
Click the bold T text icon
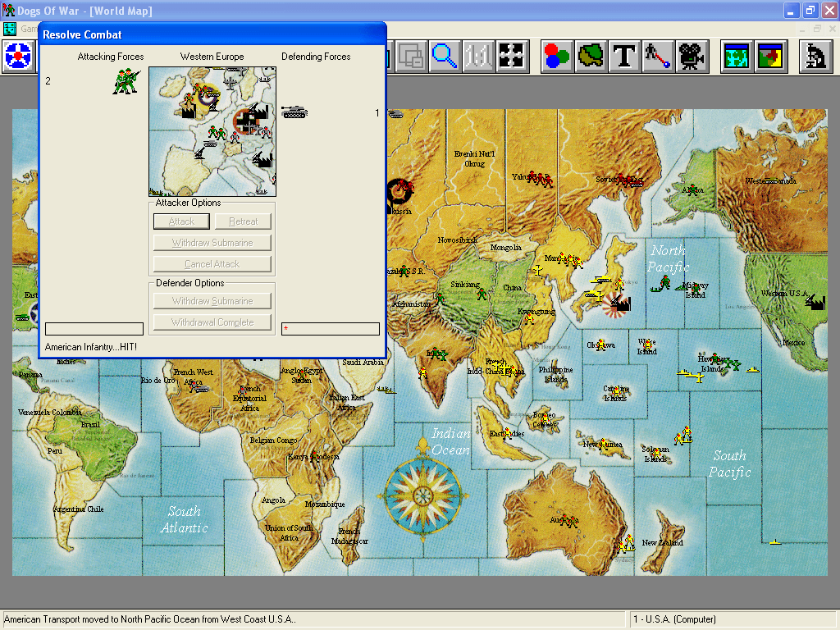[624, 57]
